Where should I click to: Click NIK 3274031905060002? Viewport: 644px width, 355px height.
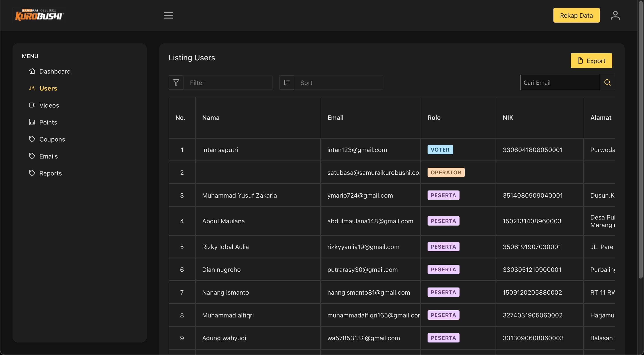click(x=532, y=315)
